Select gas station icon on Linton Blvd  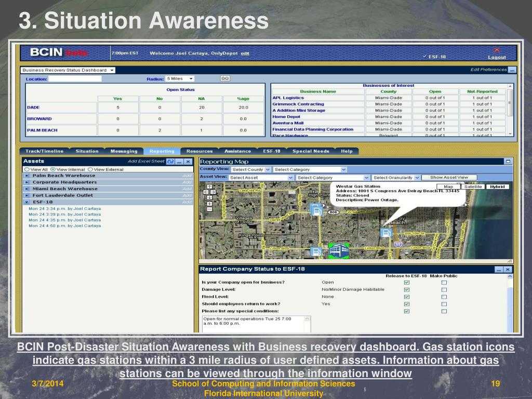click(x=316, y=252)
